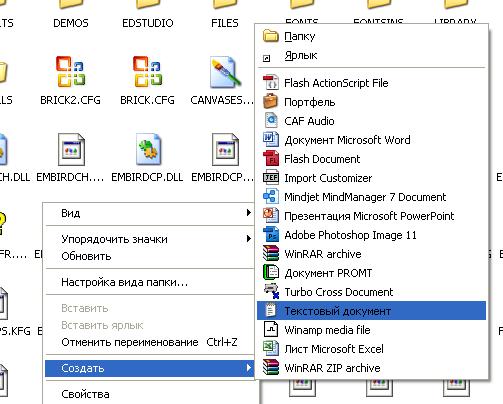Expand the Создать submenu arrow

(x=248, y=368)
